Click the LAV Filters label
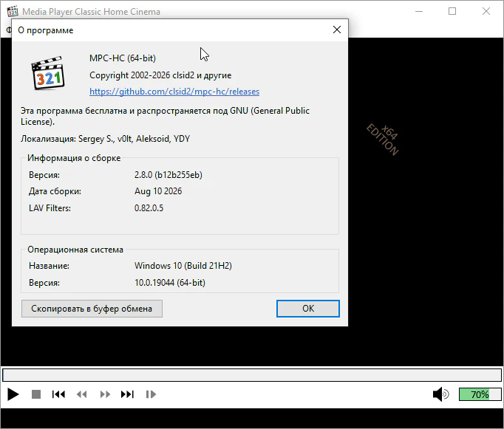Screen dimensions: 504x429 point(50,208)
